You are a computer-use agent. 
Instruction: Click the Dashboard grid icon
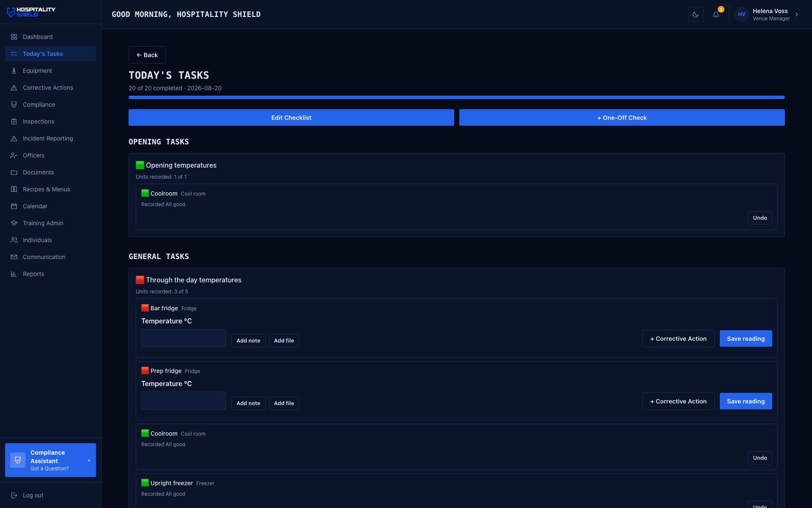pos(14,37)
